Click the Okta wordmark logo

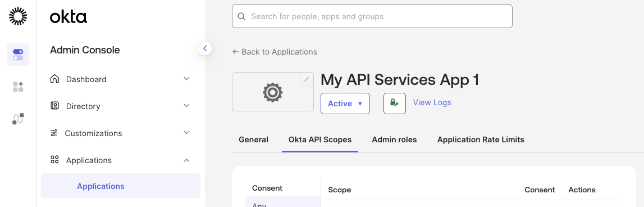[x=68, y=17]
